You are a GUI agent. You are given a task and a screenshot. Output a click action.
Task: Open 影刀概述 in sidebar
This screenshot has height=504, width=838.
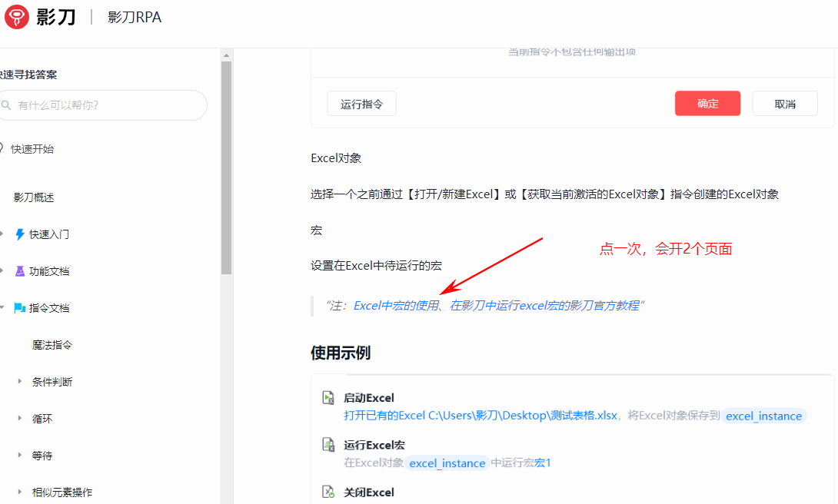tap(34, 197)
